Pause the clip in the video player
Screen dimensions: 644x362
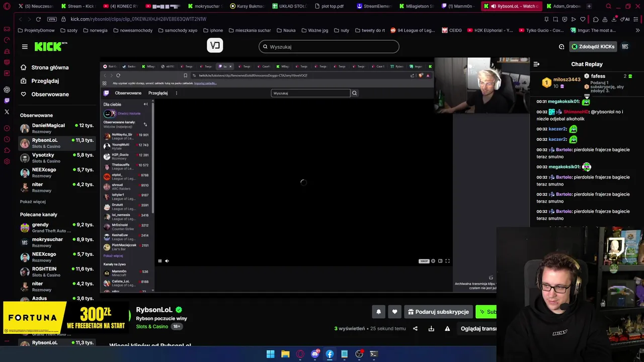[160, 261]
